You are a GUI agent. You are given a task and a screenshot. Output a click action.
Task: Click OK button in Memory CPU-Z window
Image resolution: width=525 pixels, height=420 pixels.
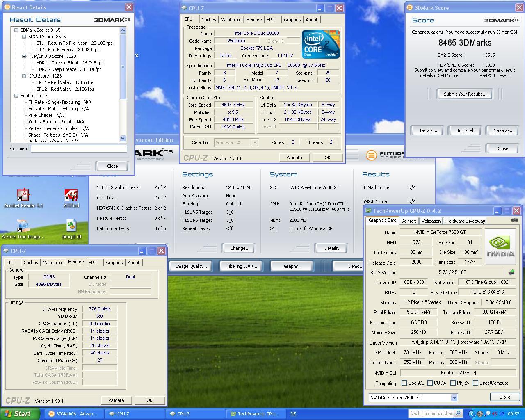coord(149,400)
